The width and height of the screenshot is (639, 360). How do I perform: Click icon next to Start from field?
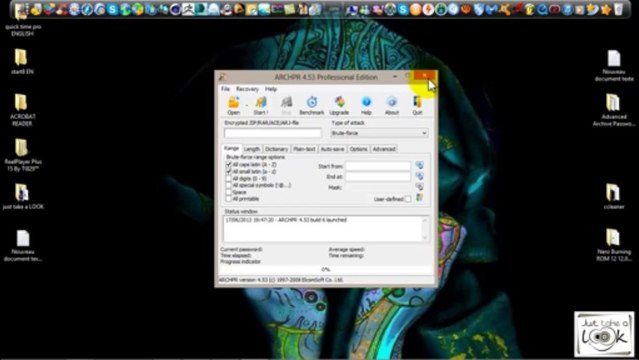(419, 165)
